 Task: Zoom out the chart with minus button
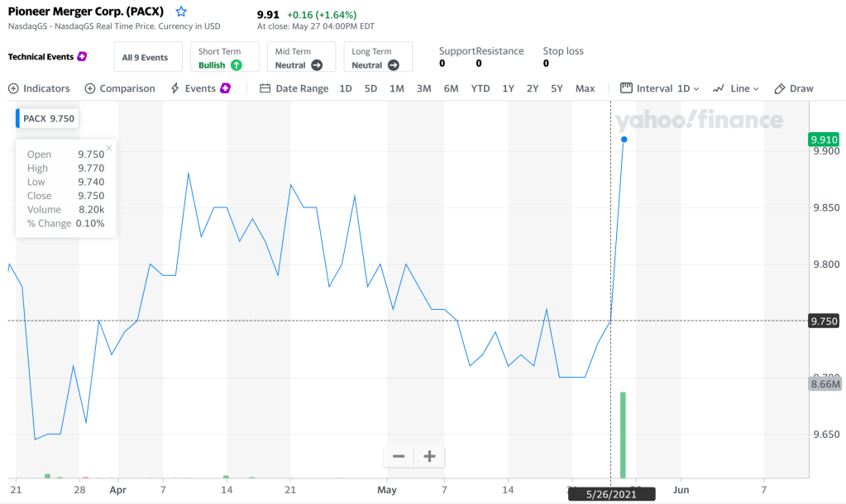click(x=399, y=456)
